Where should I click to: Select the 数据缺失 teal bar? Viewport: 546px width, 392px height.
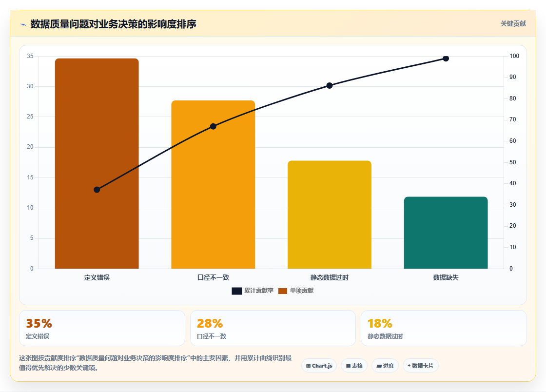pos(446,233)
